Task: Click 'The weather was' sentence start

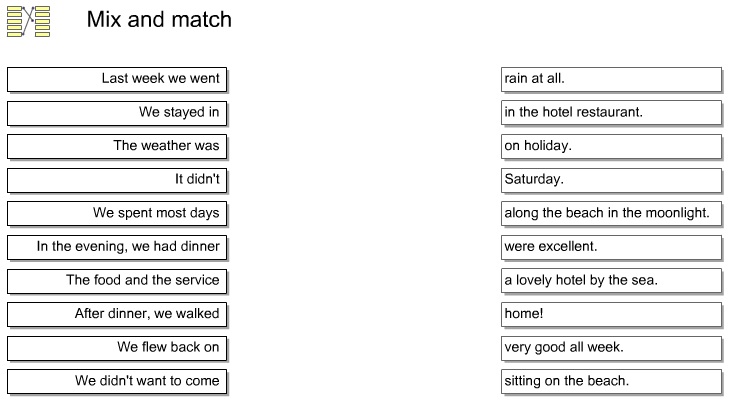Action: pos(116,146)
